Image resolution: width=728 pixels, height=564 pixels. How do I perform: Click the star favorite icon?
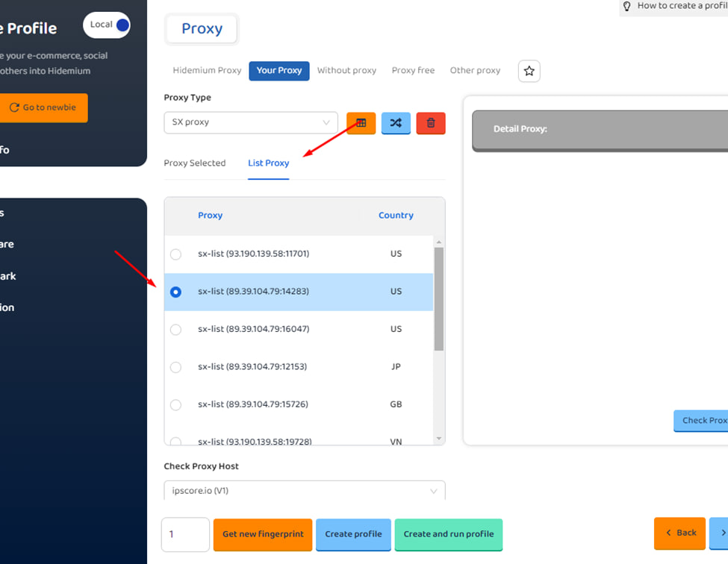(529, 71)
